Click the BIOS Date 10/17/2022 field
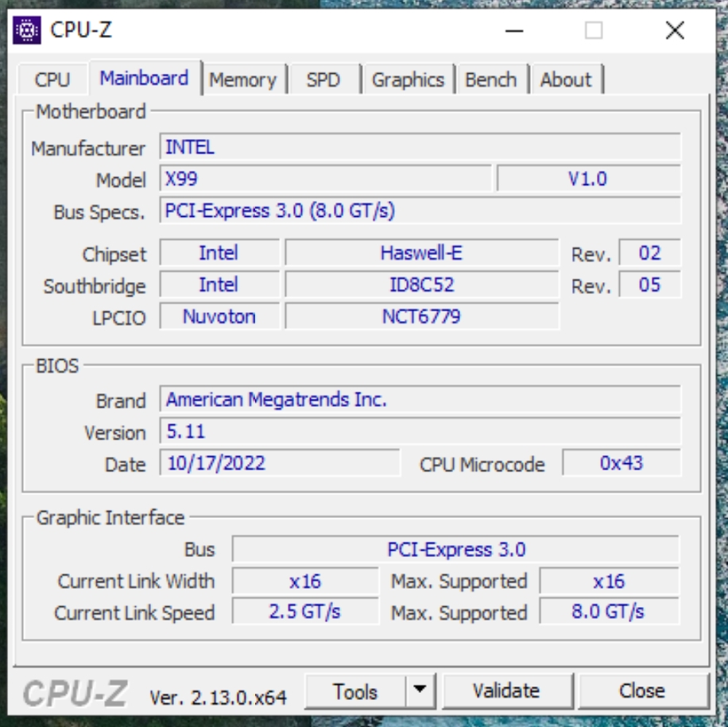Screen dimensions: 728x727 tap(280, 463)
